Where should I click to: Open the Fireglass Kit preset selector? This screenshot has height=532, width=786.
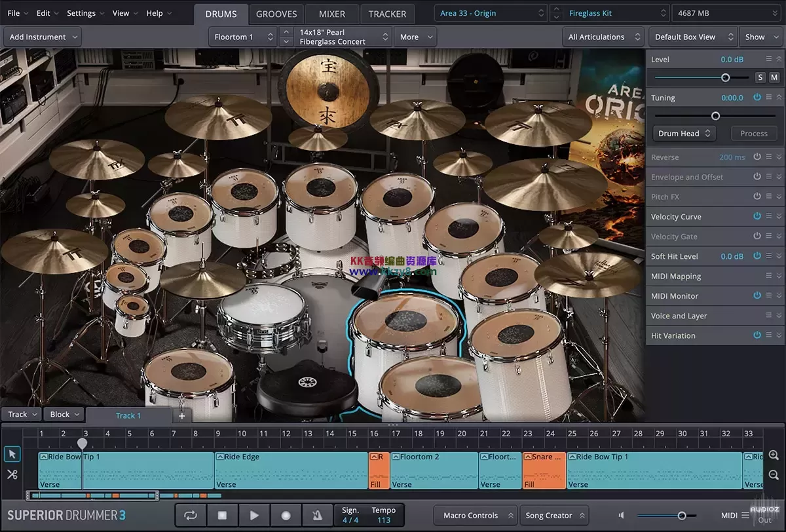click(x=616, y=13)
